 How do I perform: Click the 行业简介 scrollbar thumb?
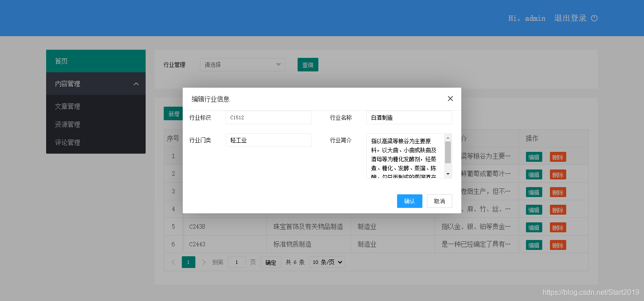click(x=448, y=152)
